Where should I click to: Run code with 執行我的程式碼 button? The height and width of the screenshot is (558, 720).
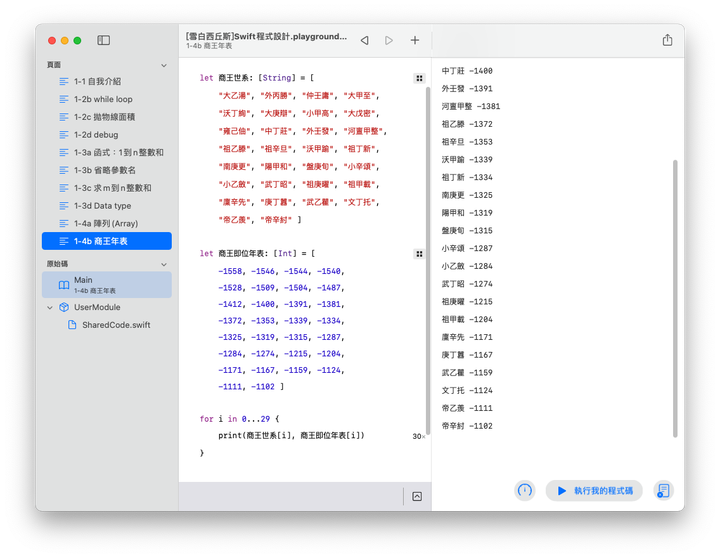click(594, 490)
